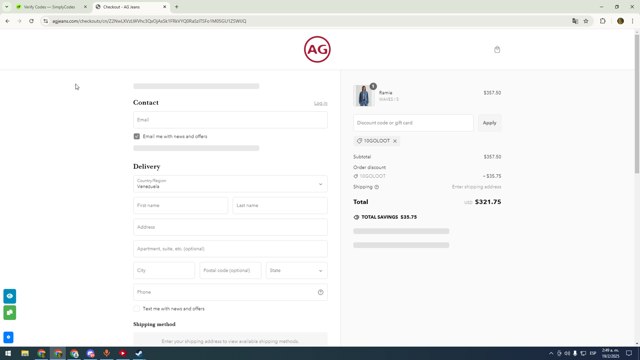This screenshot has height=360, width=640.
Task: Open a new browser tab
Action: 176,7
